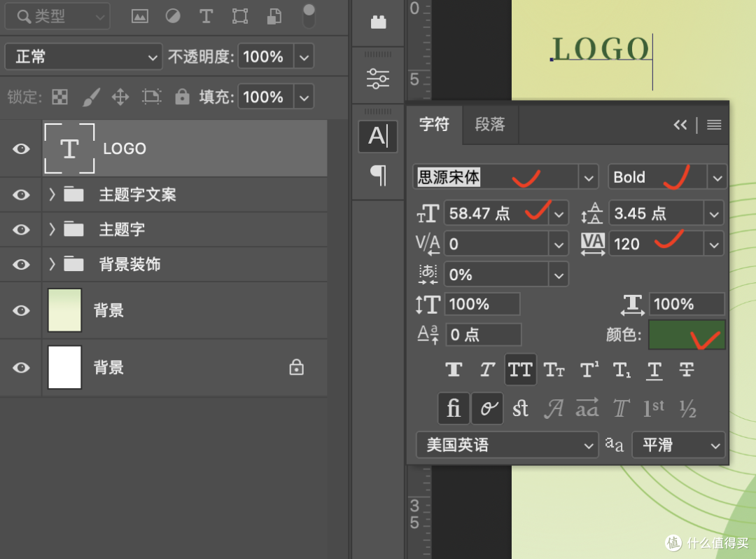Image resolution: width=756 pixels, height=559 pixels.
Task: Lock image pixels brush icon
Action: pos(91,97)
